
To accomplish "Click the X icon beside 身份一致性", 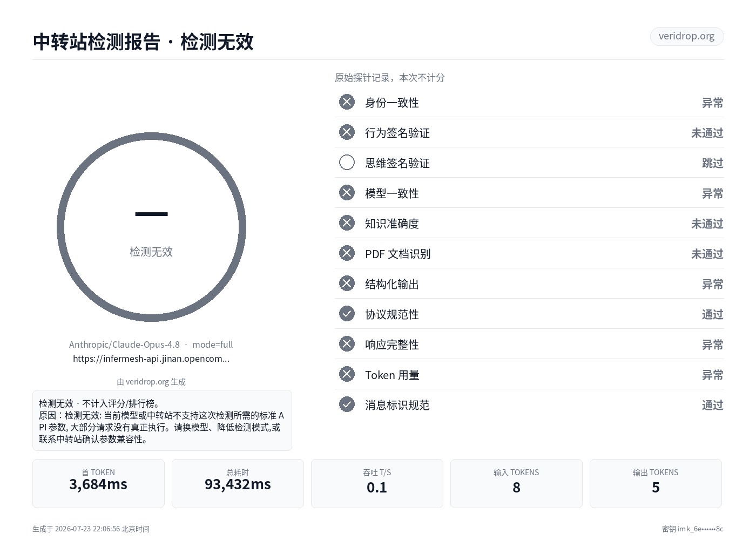I will click(x=347, y=102).
